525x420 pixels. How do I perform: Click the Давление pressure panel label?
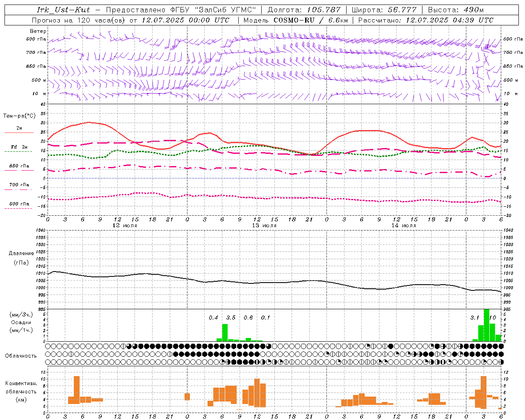point(21,253)
